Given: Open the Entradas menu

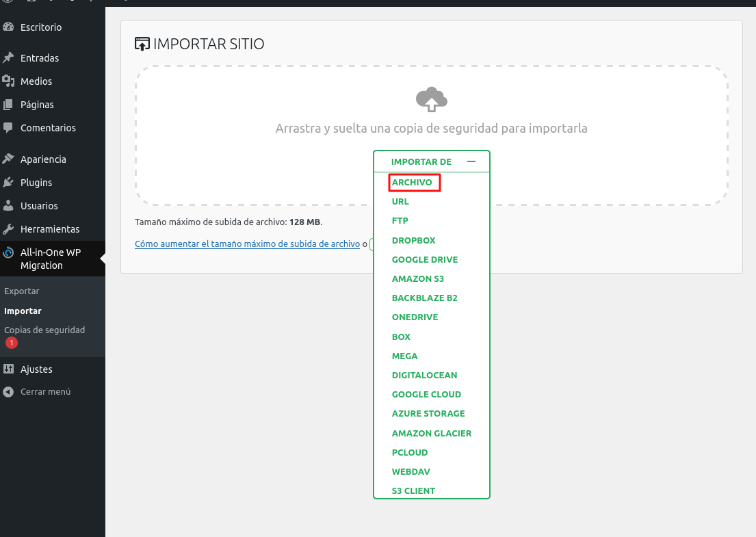Looking at the screenshot, I should click(40, 58).
